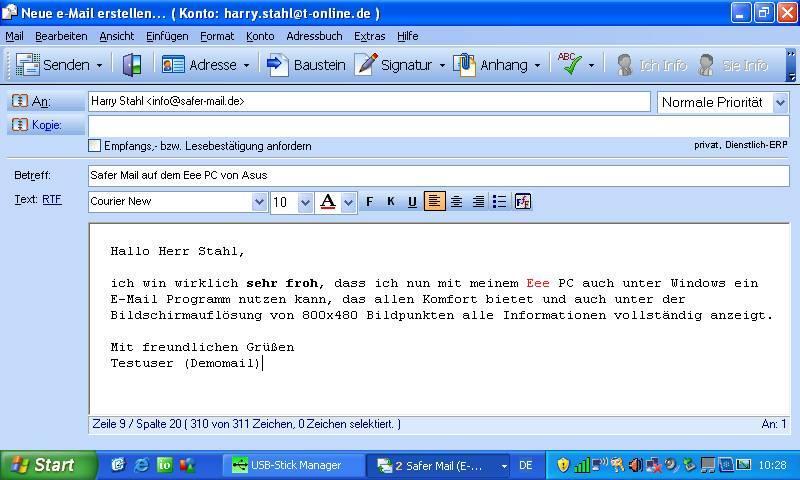Image resolution: width=800 pixels, height=480 pixels.
Task: Expand the toolbar overflow chevron
Action: [791, 65]
